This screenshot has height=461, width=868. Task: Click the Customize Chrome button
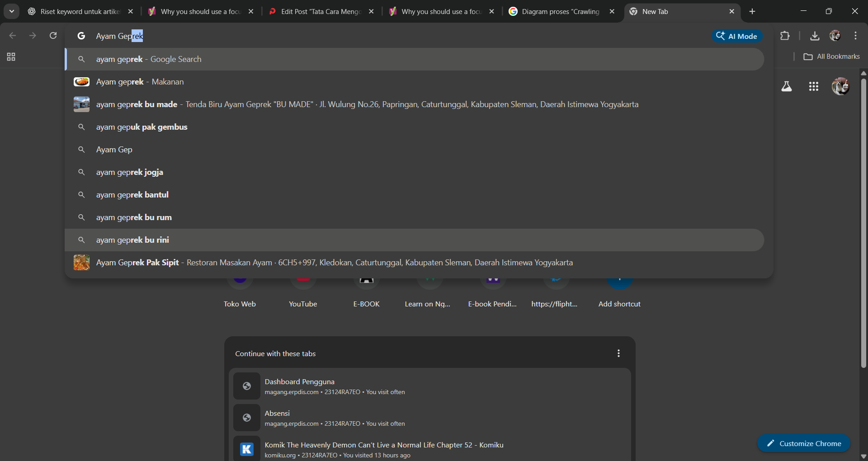[804, 443]
